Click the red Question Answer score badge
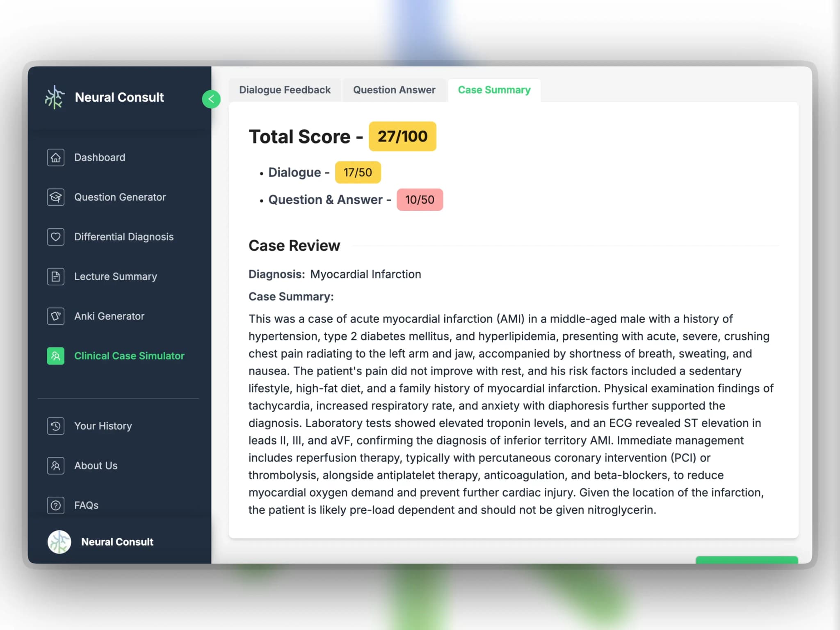840x630 pixels. tap(419, 199)
